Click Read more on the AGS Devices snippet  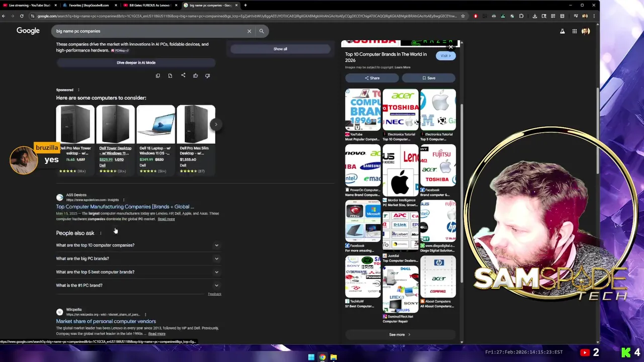tap(166, 219)
